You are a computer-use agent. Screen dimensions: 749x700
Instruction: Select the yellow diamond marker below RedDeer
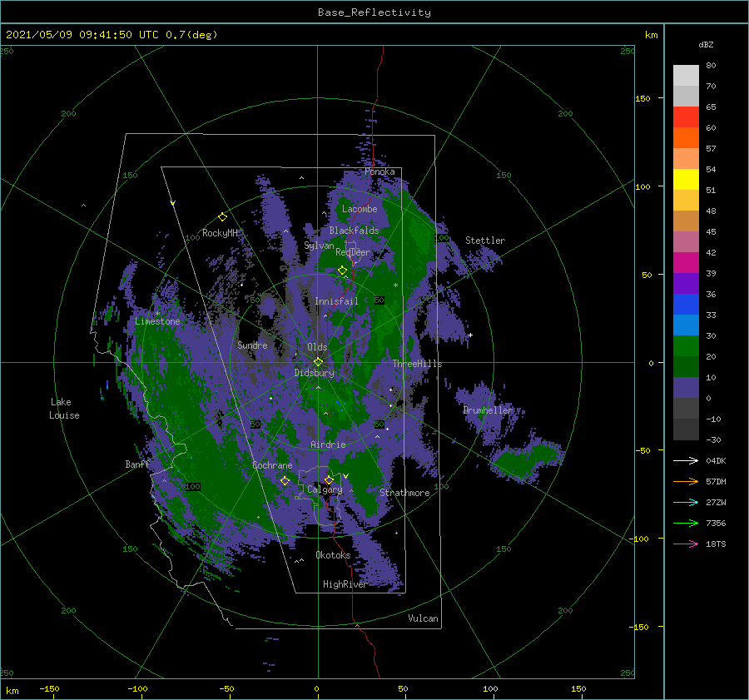pyautogui.click(x=342, y=271)
